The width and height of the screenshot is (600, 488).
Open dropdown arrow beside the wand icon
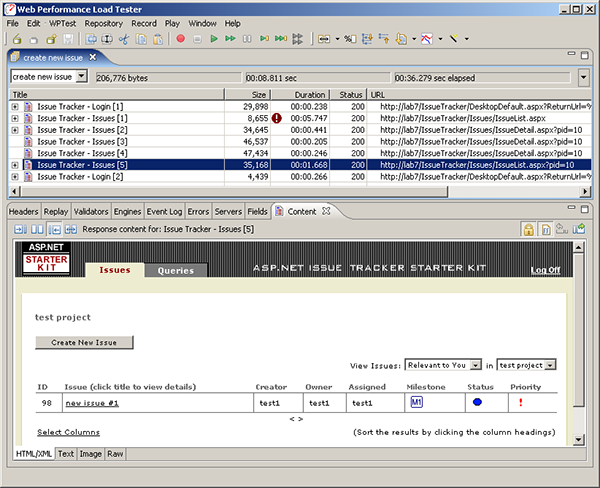pos(467,39)
